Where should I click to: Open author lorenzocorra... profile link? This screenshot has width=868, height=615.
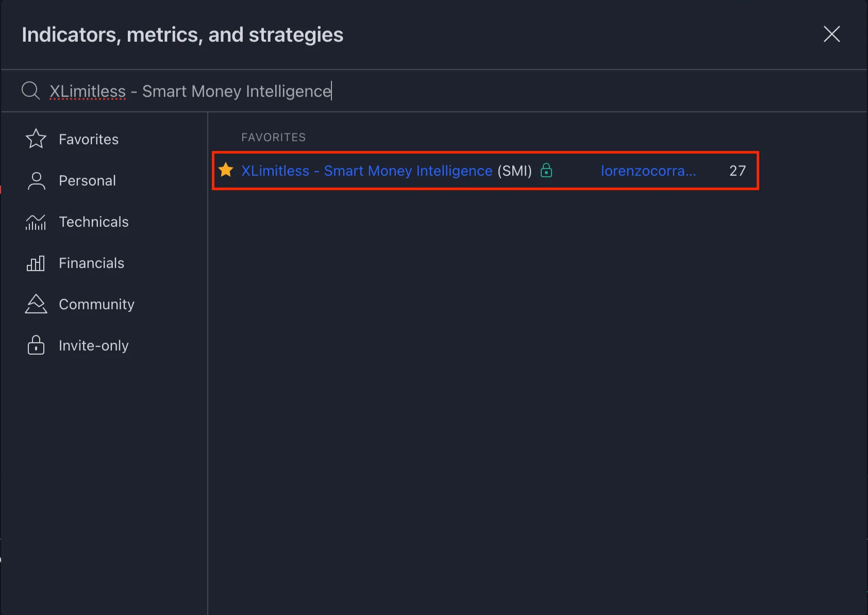pos(648,171)
